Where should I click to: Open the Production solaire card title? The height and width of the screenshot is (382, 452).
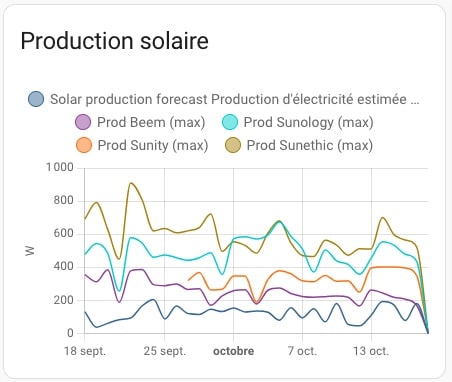click(115, 41)
